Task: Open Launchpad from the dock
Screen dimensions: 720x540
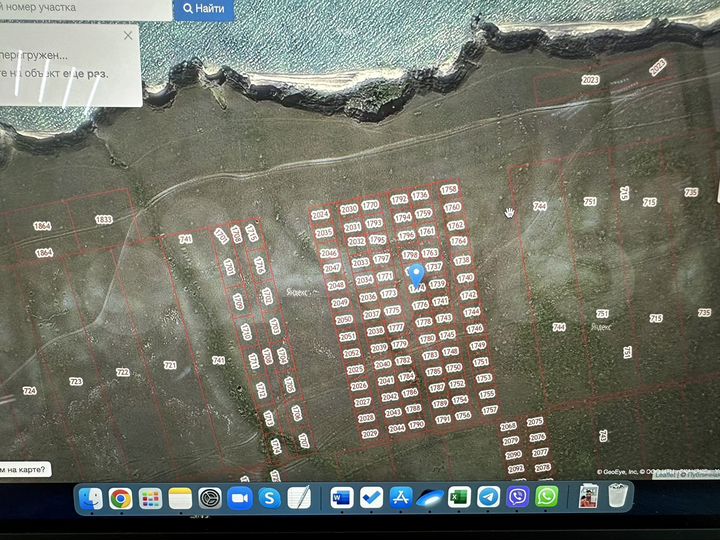Action: (150, 498)
